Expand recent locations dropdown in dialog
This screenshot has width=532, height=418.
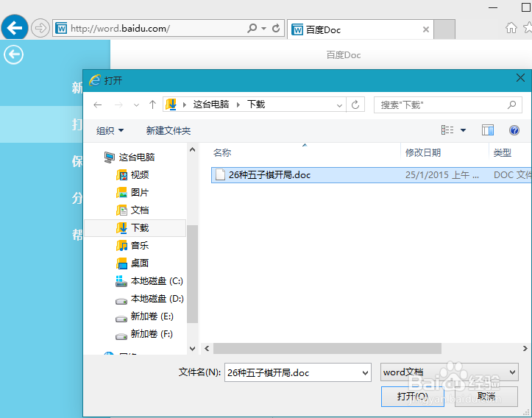[136, 105]
